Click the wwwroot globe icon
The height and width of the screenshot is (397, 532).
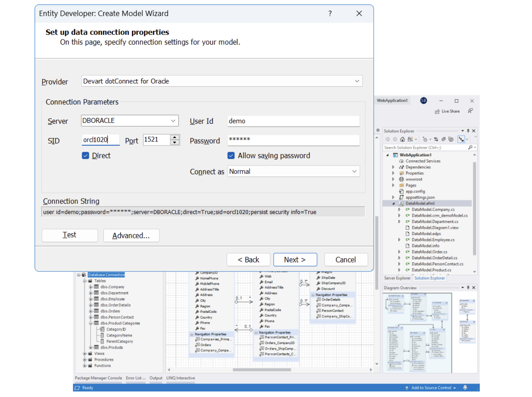coord(401,179)
